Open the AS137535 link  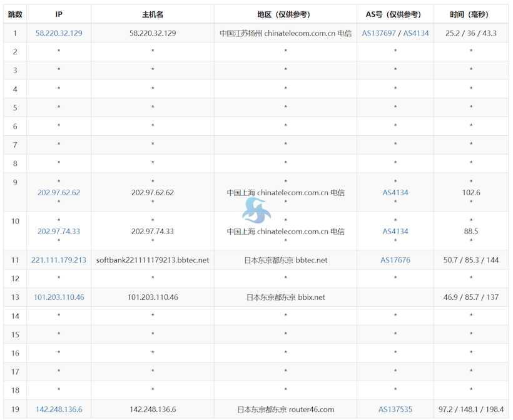click(x=395, y=409)
